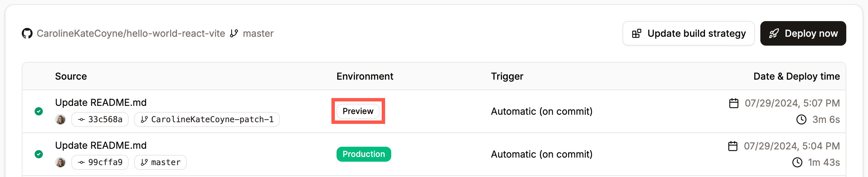Screen dimensions: 868x177
Task: Click Update build strategy button
Action: click(x=688, y=33)
